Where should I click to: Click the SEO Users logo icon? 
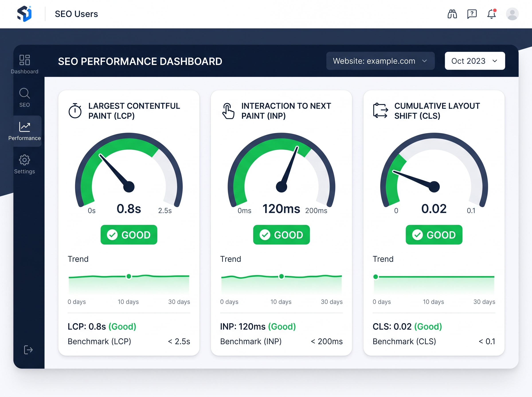pos(24,14)
